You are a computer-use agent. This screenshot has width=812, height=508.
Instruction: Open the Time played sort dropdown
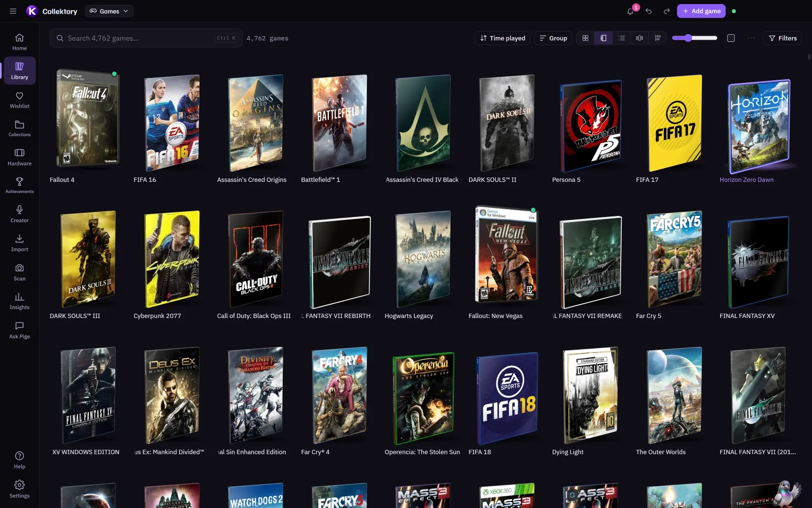pyautogui.click(x=502, y=38)
